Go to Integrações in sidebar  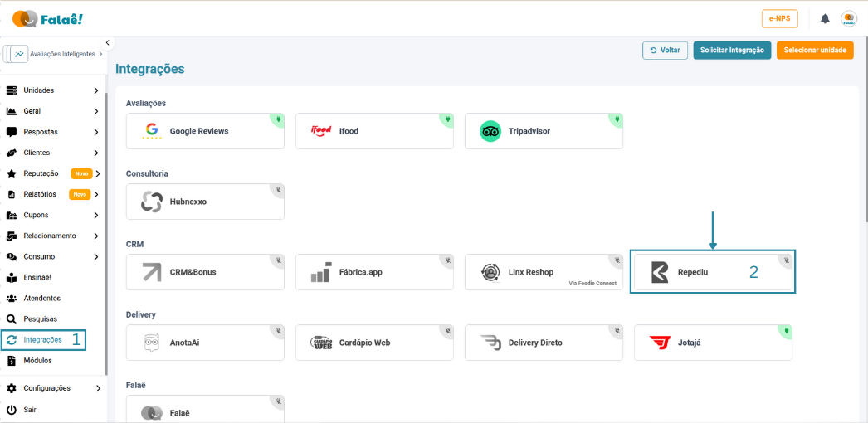pyautogui.click(x=42, y=340)
